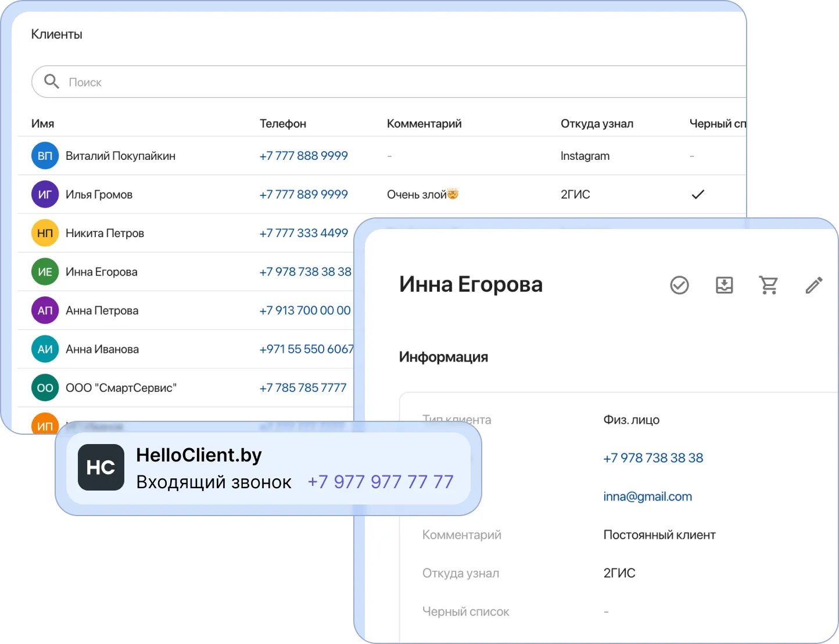Viewport: 839px width, 644px height.
Task: Select Илья Громов's purple ИГ avatar
Action: [x=45, y=194]
